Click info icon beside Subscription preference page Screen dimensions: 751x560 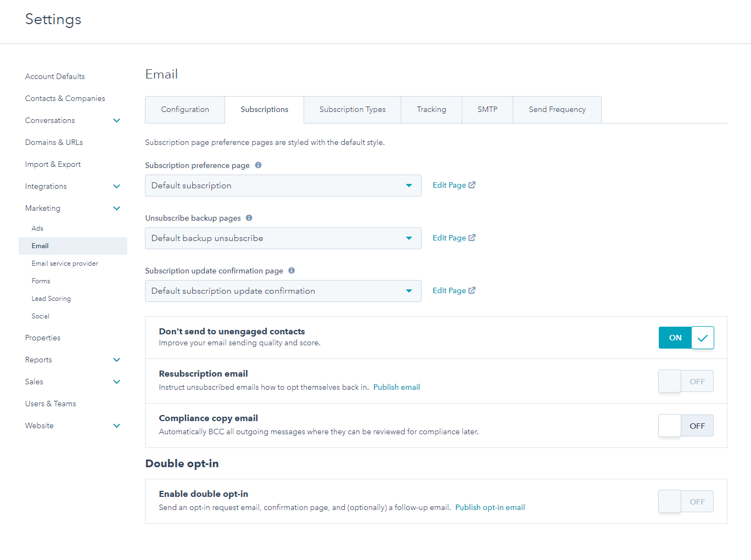point(258,165)
